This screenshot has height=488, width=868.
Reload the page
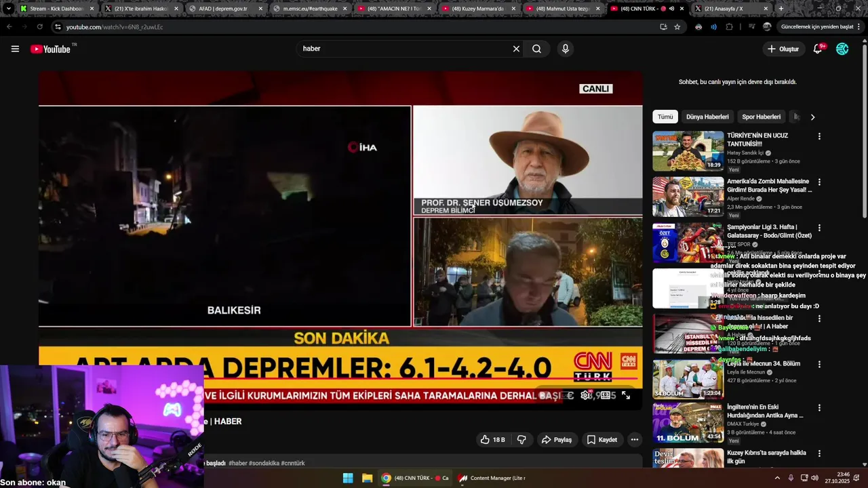click(39, 27)
